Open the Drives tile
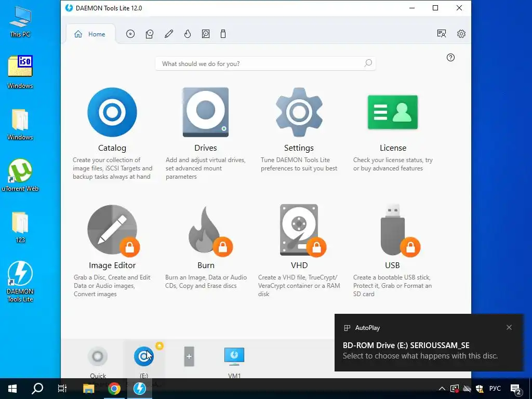 click(x=206, y=112)
